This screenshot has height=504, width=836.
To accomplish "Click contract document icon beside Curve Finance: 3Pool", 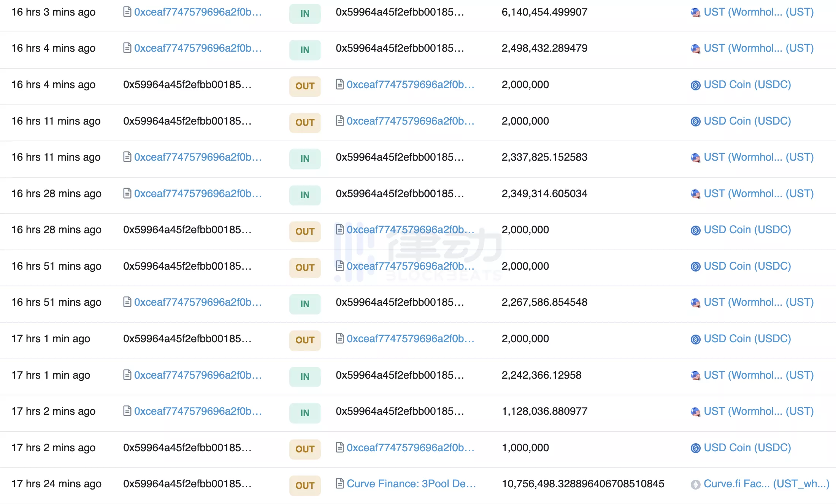I will coord(340,483).
